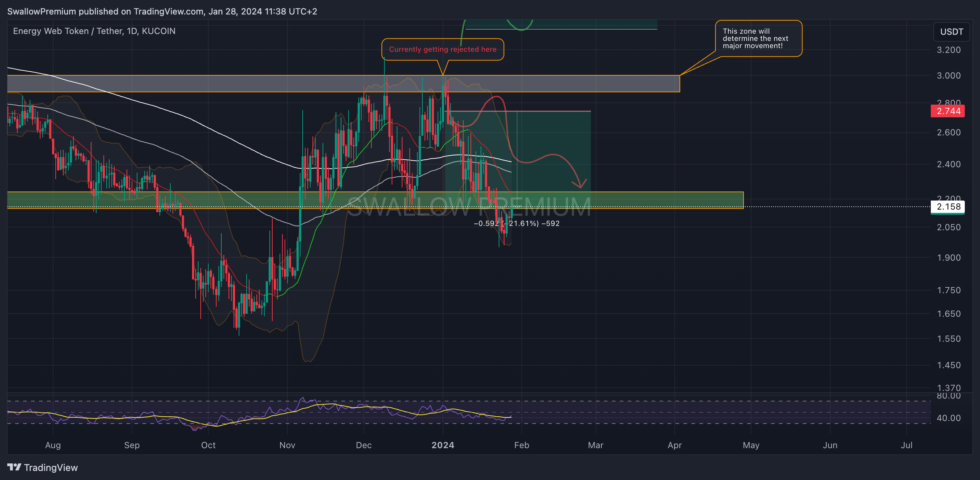Click the Feb label on time axis
Viewport: 980px width, 480px height.
521,445
